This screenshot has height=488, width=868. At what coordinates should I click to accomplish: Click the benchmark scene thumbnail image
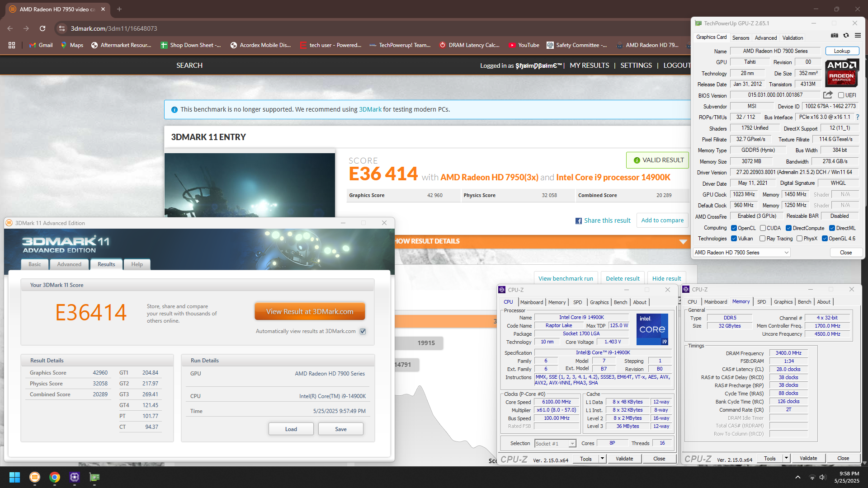pos(250,185)
